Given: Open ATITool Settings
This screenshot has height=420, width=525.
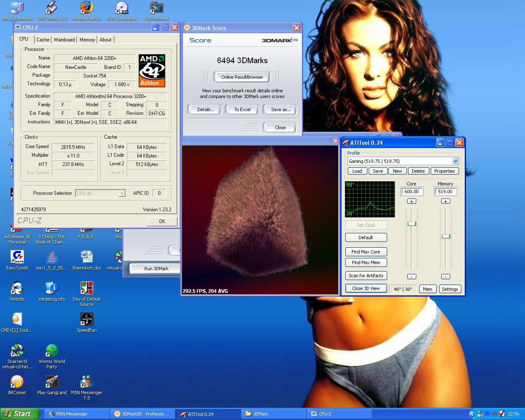Looking at the screenshot, I should [x=450, y=289].
